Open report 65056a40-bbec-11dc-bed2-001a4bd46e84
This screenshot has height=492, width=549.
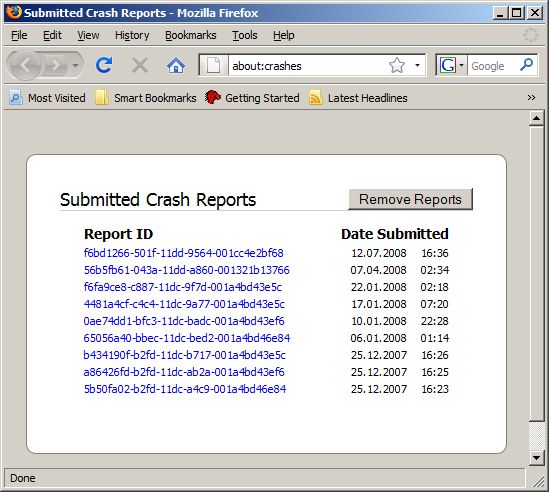click(187, 338)
